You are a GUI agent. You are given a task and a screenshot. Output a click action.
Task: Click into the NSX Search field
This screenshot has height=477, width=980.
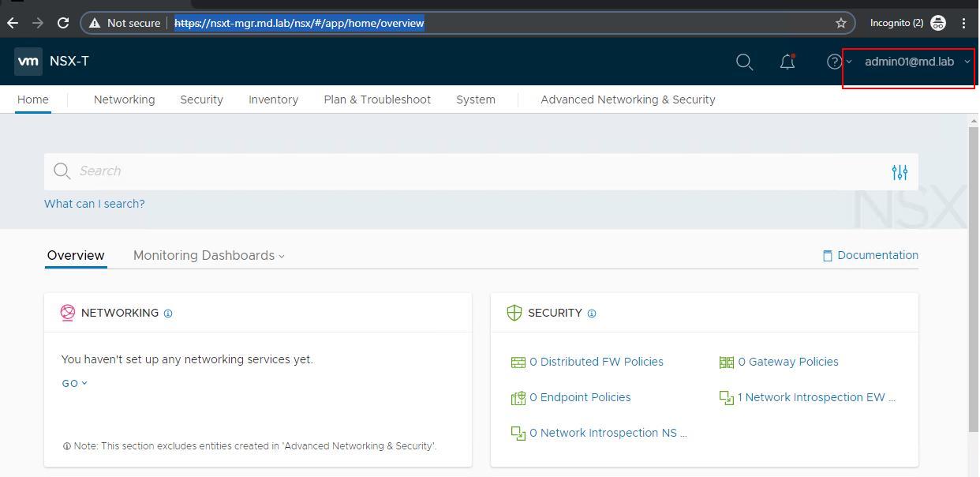tap(481, 171)
